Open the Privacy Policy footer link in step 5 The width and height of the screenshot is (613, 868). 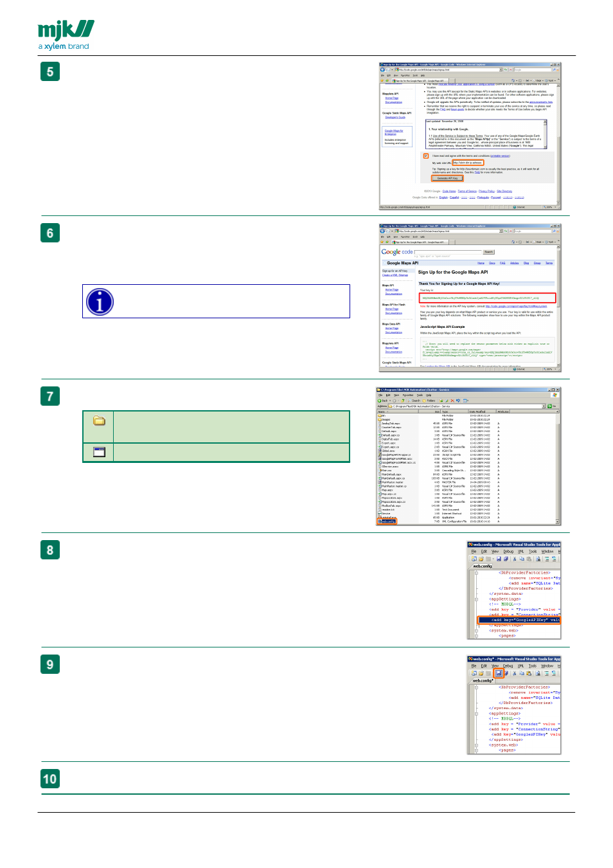tap(486, 191)
